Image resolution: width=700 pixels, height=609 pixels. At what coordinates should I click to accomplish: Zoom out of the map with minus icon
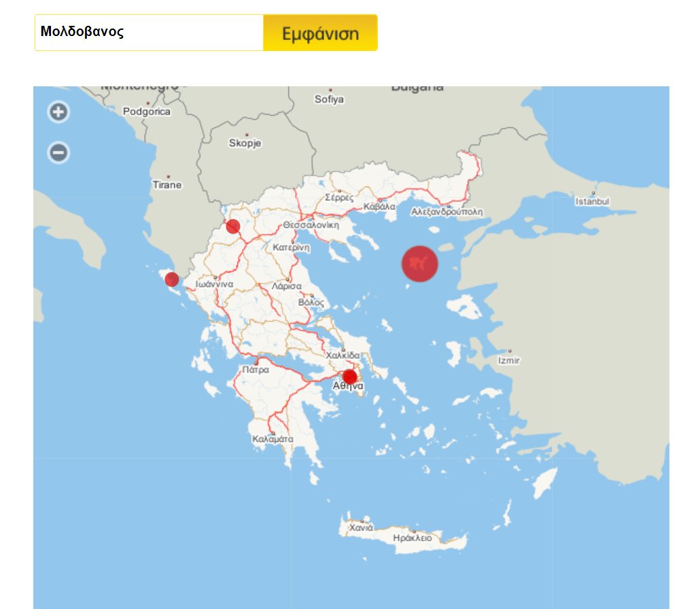[58, 153]
